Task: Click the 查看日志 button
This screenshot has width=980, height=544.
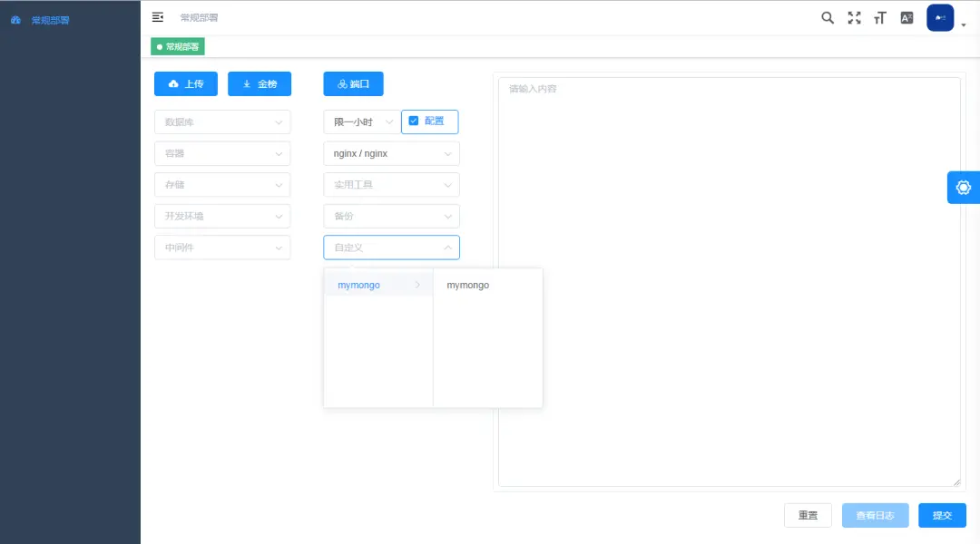Action: pos(875,515)
